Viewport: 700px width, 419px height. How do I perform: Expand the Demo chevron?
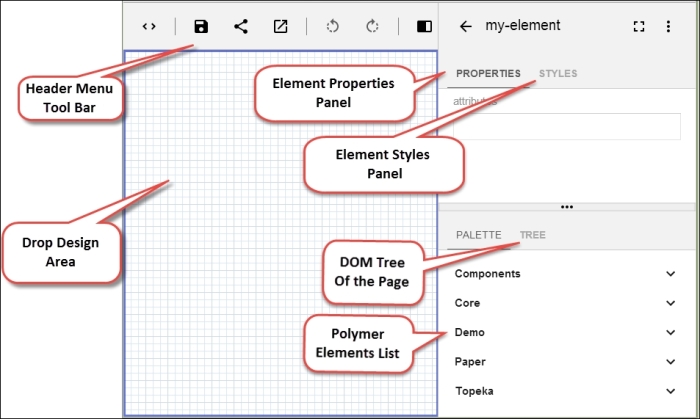tap(671, 332)
